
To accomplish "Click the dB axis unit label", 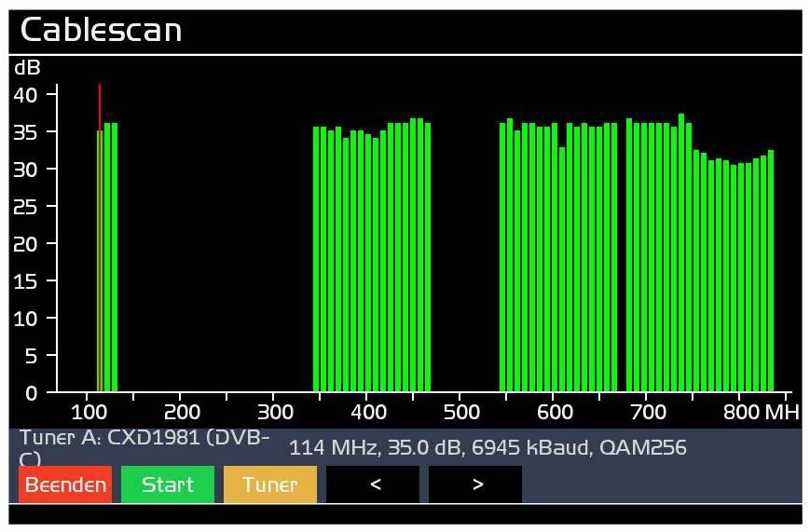I will [27, 68].
